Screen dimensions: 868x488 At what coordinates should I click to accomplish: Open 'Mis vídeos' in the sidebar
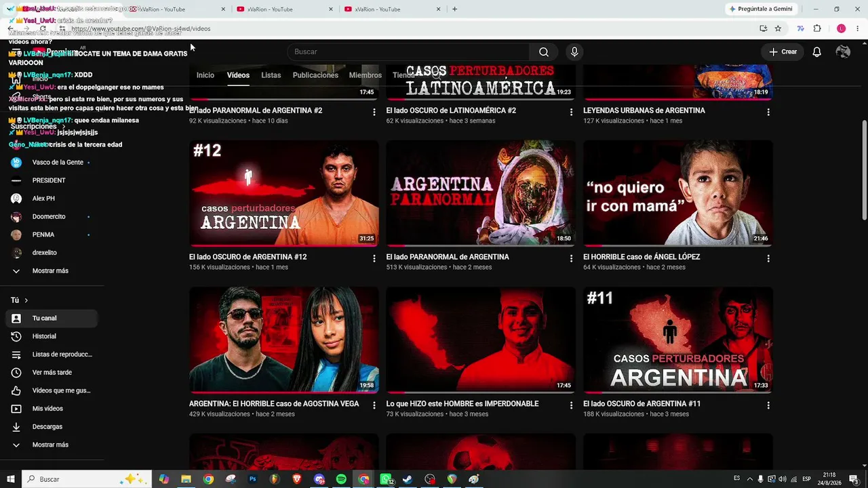coord(52,409)
